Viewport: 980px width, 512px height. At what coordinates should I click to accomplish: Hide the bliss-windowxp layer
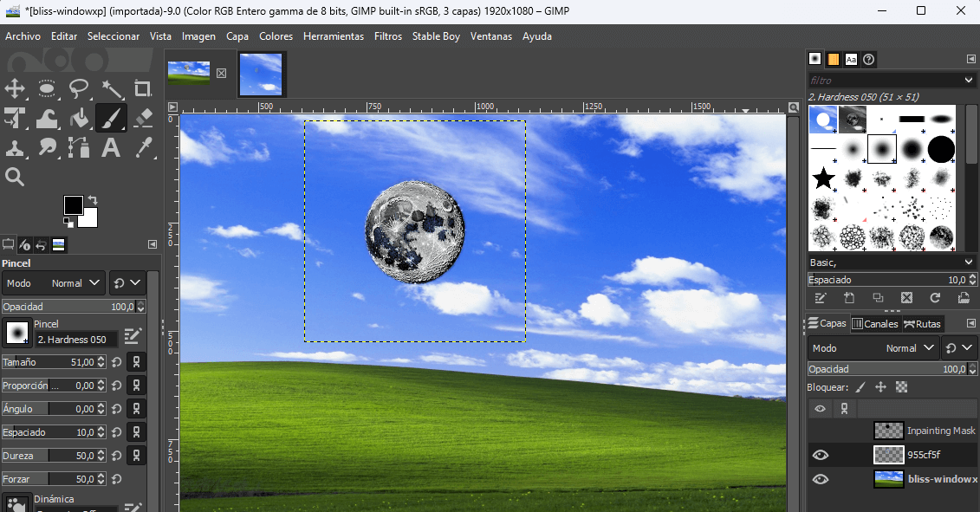pos(820,479)
